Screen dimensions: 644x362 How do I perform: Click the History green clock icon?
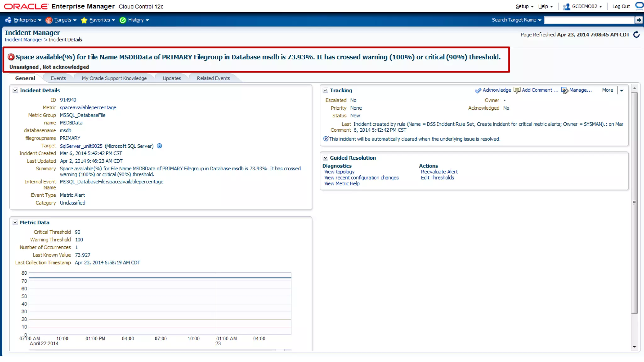(x=123, y=20)
